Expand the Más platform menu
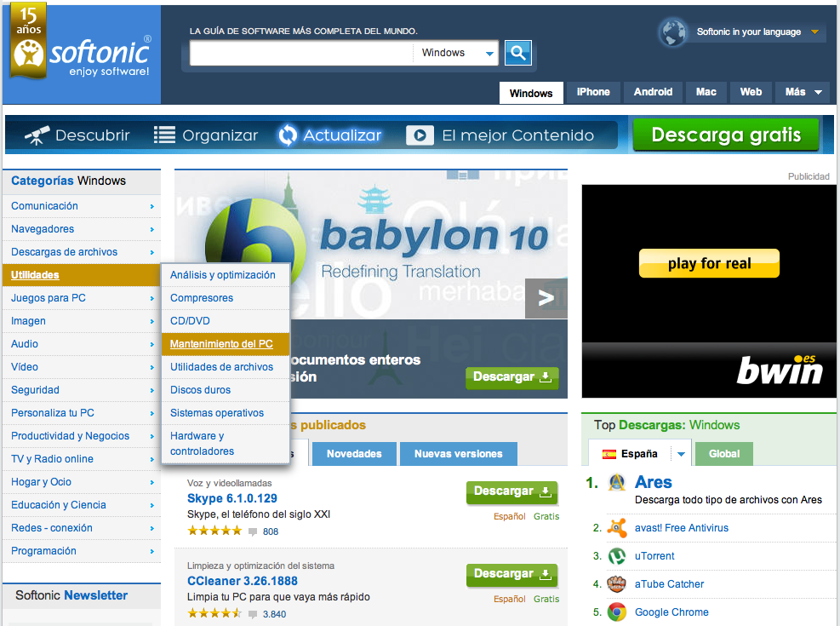 [x=803, y=92]
